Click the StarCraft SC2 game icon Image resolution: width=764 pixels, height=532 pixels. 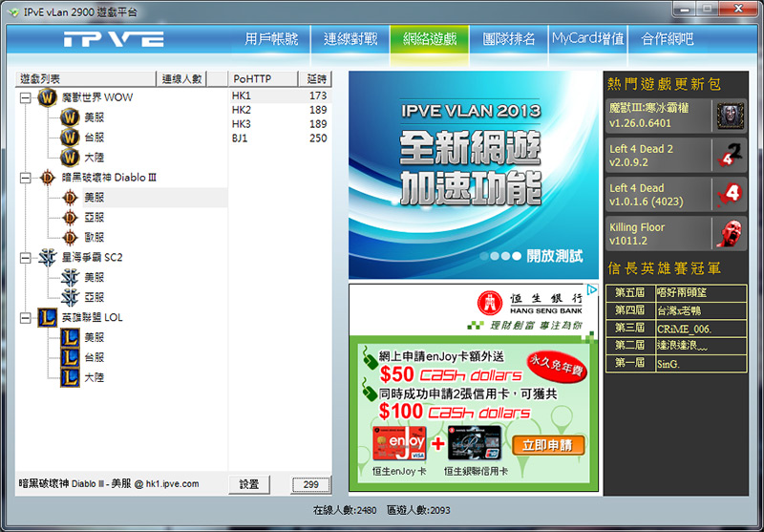coord(47,257)
